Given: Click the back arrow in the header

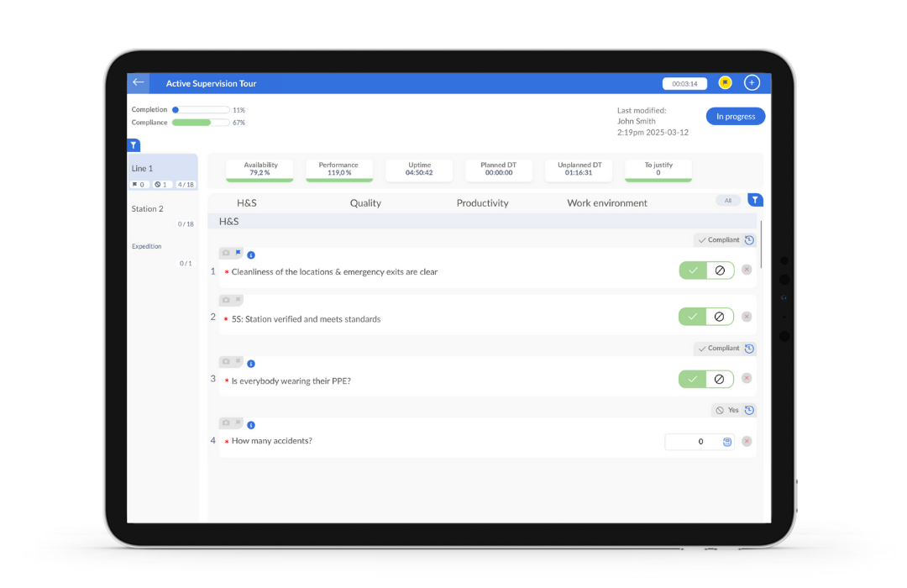Looking at the screenshot, I should click(139, 82).
